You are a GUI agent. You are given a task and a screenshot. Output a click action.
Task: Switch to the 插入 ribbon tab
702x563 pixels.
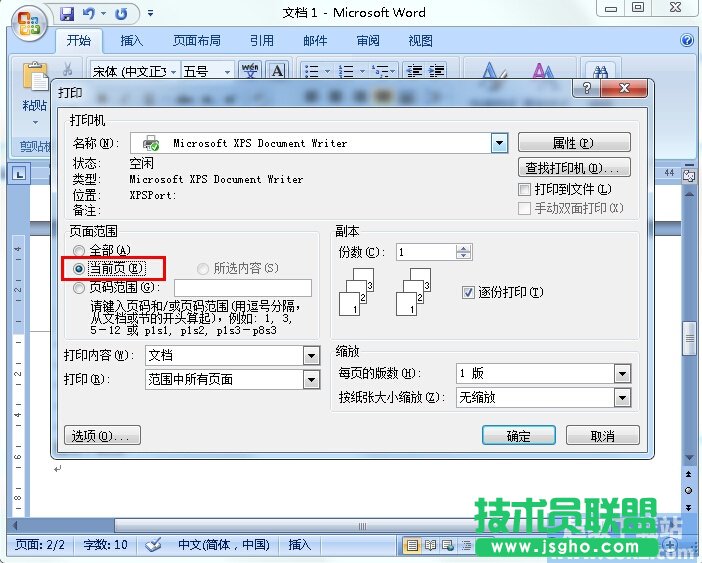click(132, 41)
